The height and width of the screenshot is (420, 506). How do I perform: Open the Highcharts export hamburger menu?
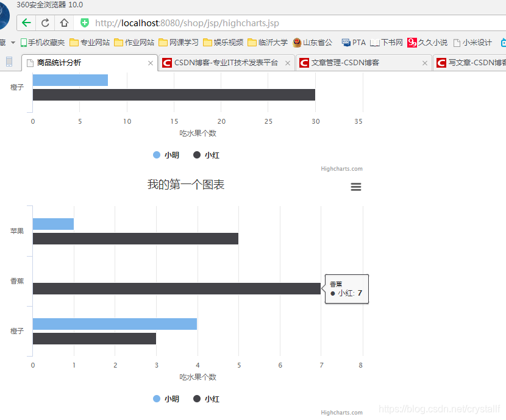click(x=356, y=187)
